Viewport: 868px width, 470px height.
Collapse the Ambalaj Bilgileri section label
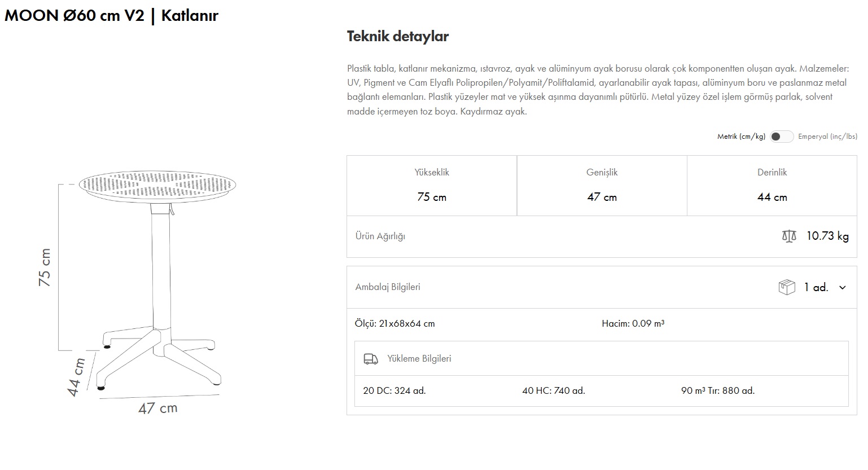(388, 287)
